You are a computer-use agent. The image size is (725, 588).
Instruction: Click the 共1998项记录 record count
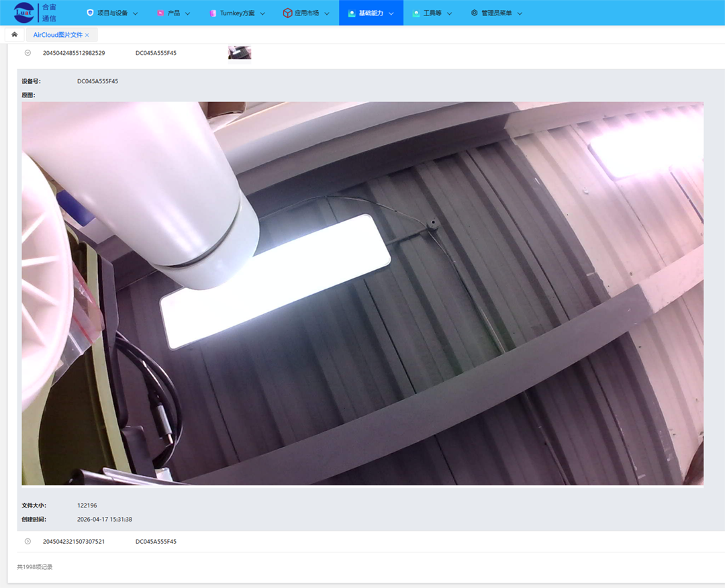point(35,567)
